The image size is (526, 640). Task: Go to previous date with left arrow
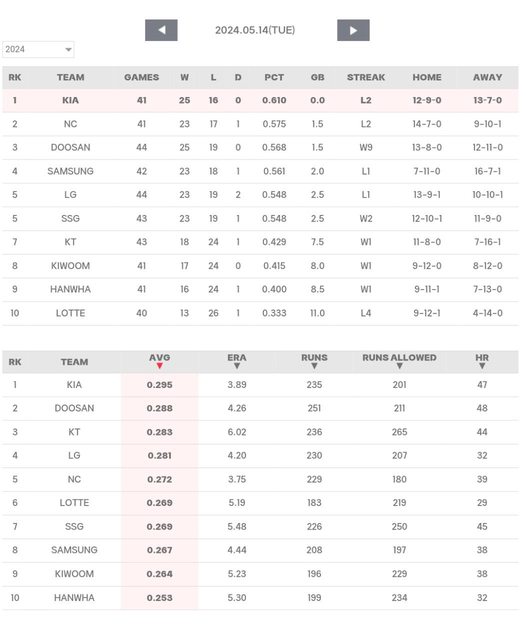pos(161,30)
